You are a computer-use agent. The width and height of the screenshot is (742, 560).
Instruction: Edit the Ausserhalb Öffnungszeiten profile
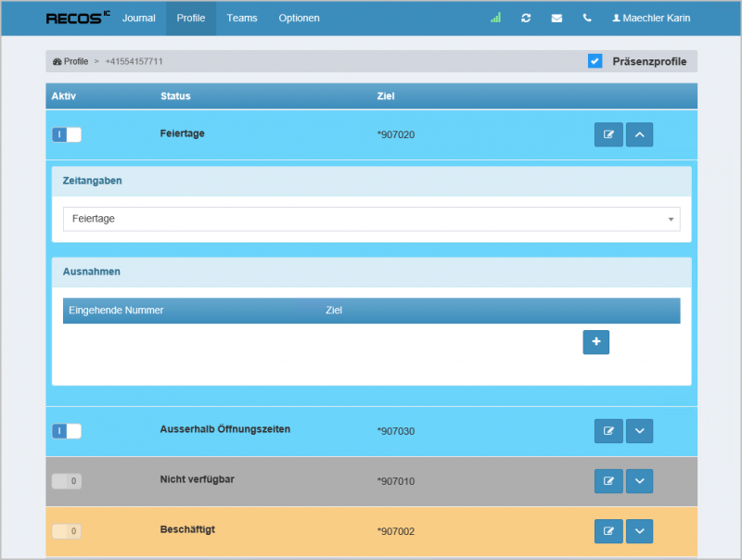(x=608, y=431)
